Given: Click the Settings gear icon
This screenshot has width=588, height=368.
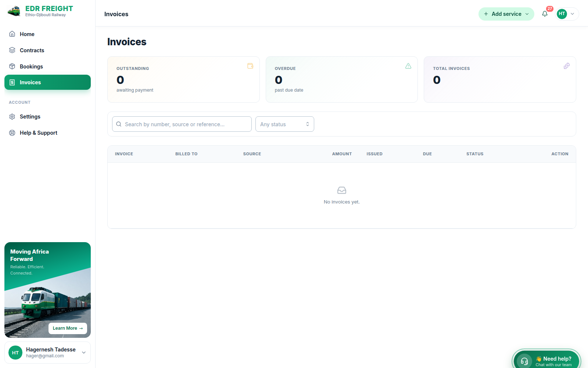Looking at the screenshot, I should point(12,117).
